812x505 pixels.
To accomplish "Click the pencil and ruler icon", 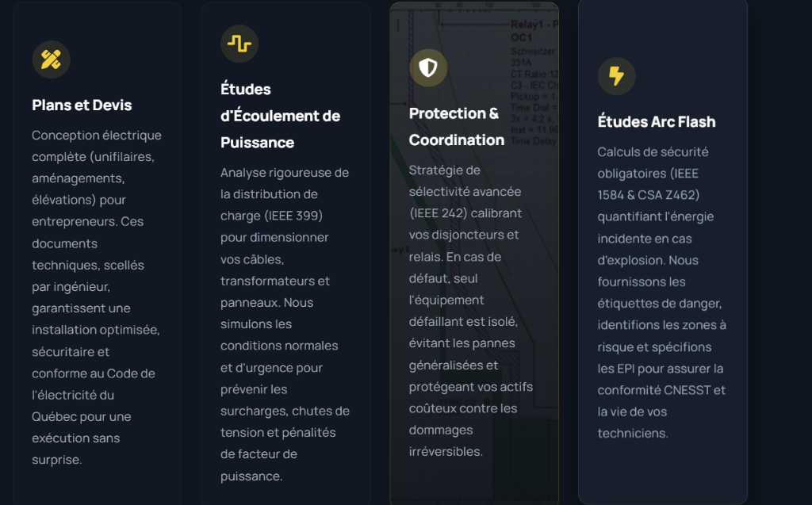I will point(52,59).
